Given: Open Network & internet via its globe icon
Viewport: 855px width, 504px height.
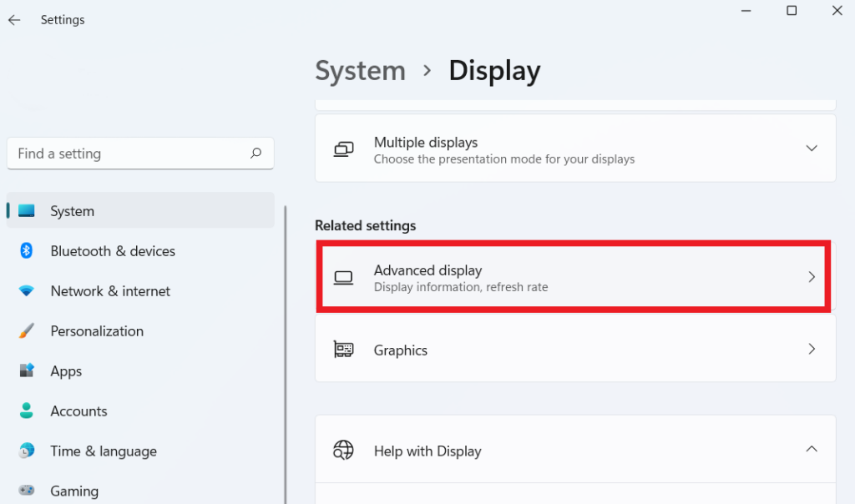Looking at the screenshot, I should pos(26,290).
